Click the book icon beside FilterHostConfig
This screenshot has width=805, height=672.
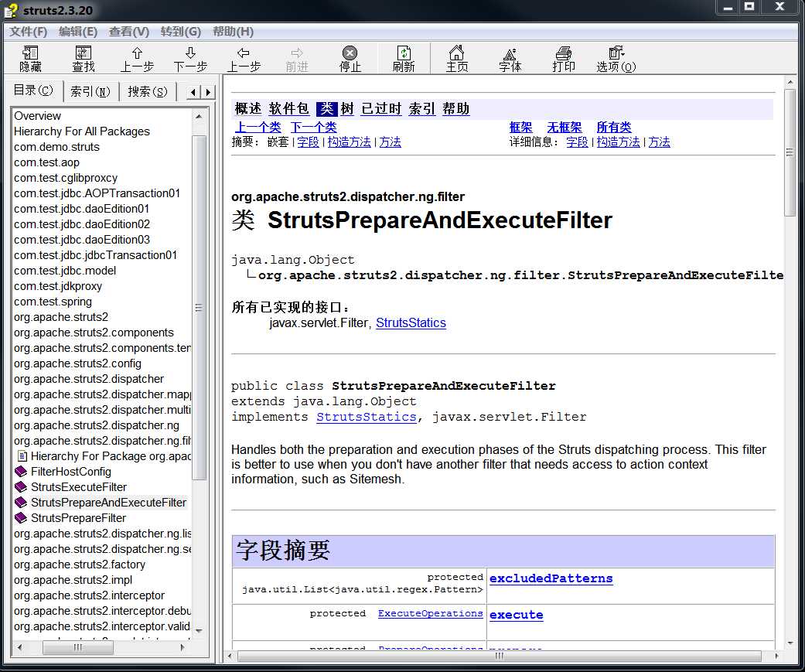click(21, 471)
